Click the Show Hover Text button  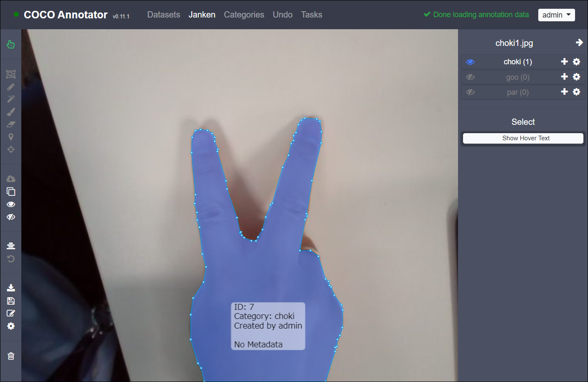(x=523, y=138)
